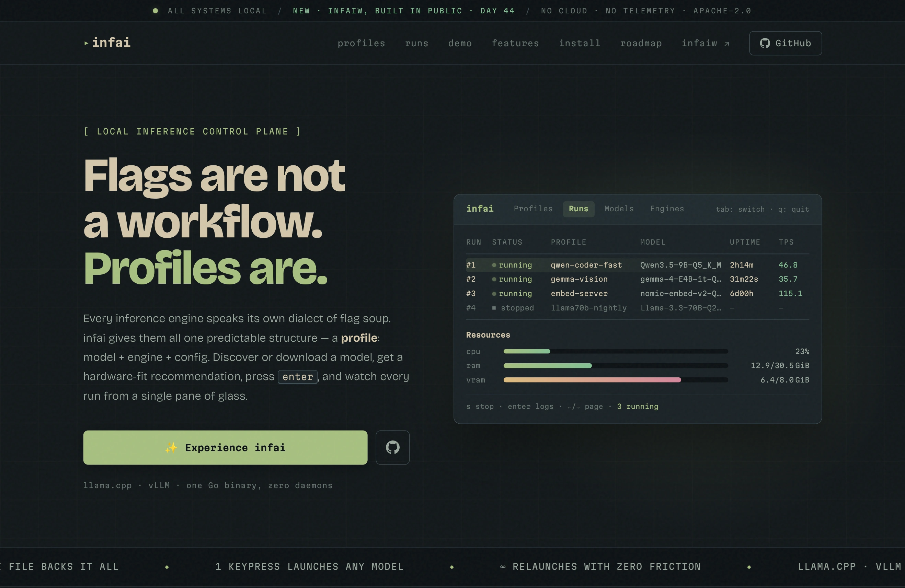The width and height of the screenshot is (905, 588).
Task: Click the ram usage bar
Action: [616, 366]
